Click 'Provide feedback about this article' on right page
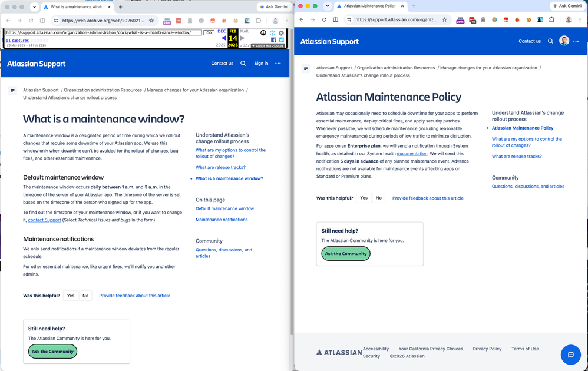This screenshot has width=588, height=371. [x=428, y=198]
